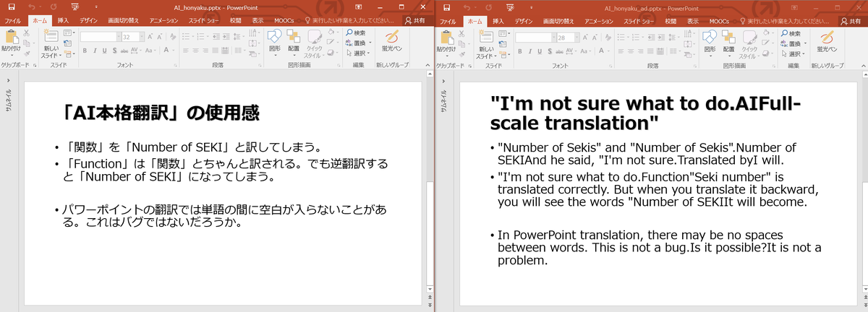Open Animations (アニメーション) tab in left window
Viewport: 868px width, 312px height.
[163, 21]
